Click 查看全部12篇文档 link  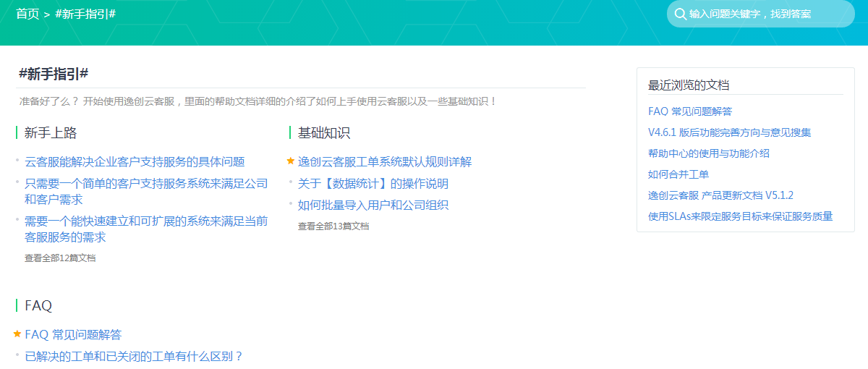(x=60, y=258)
